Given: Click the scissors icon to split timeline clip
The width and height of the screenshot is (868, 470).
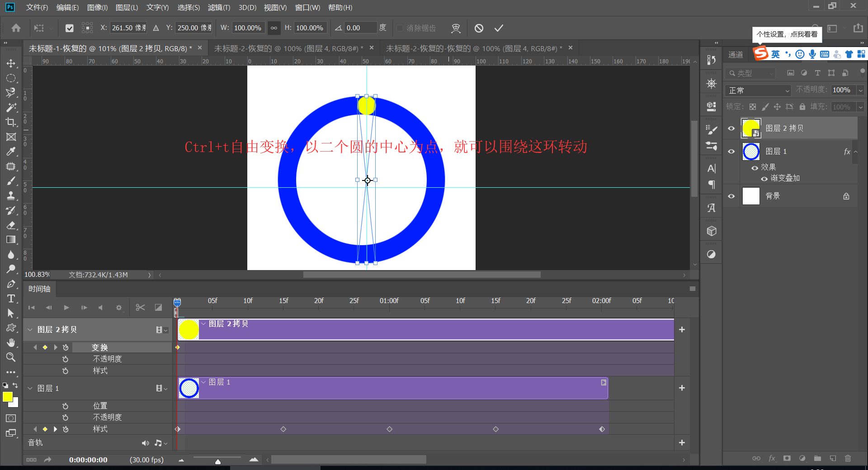Looking at the screenshot, I should click(140, 307).
